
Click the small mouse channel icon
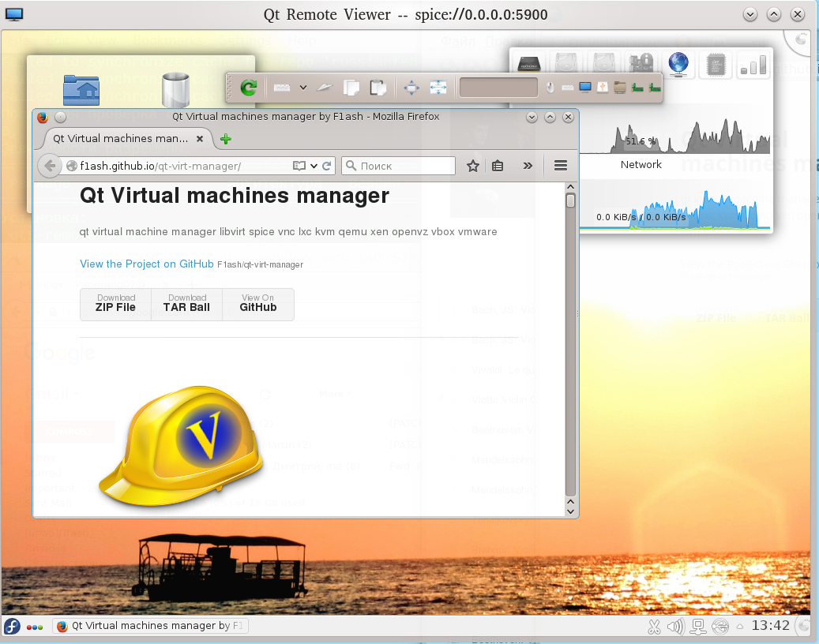click(x=550, y=88)
